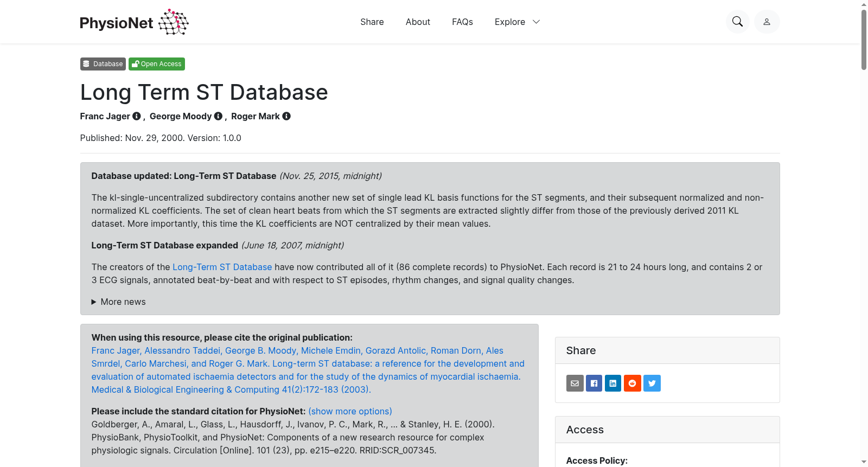The width and height of the screenshot is (868, 467).
Task: Open the Share menu item
Action: [x=372, y=22]
